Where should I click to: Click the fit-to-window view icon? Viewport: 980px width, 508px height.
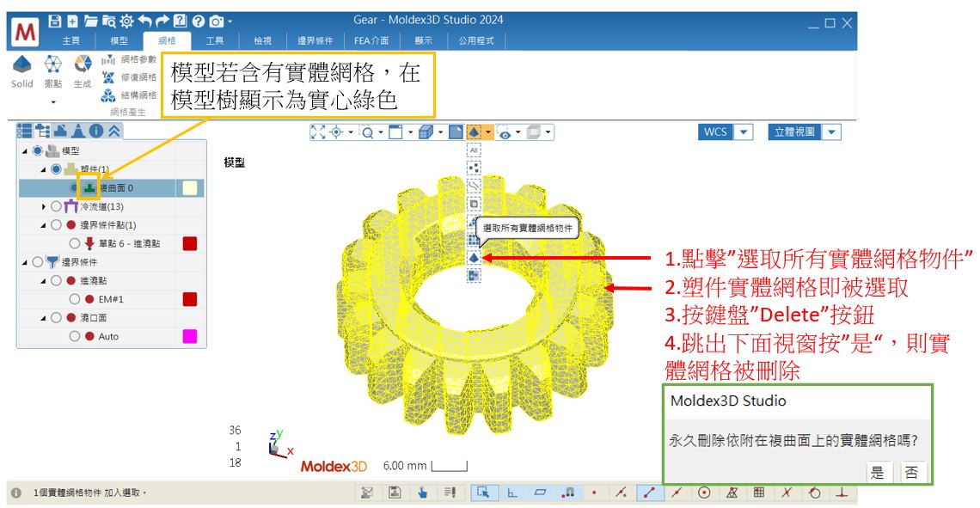(318, 132)
